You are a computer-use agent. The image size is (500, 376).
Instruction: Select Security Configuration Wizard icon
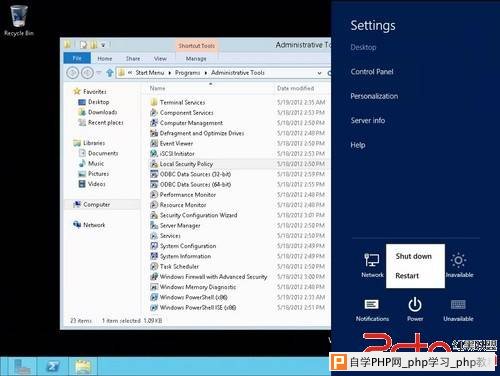coord(154,215)
